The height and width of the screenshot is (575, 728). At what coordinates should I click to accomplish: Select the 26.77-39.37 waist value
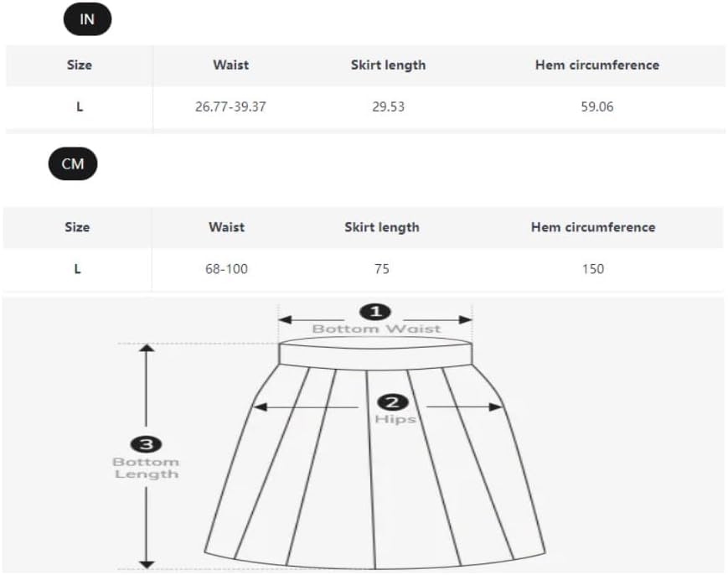230,106
